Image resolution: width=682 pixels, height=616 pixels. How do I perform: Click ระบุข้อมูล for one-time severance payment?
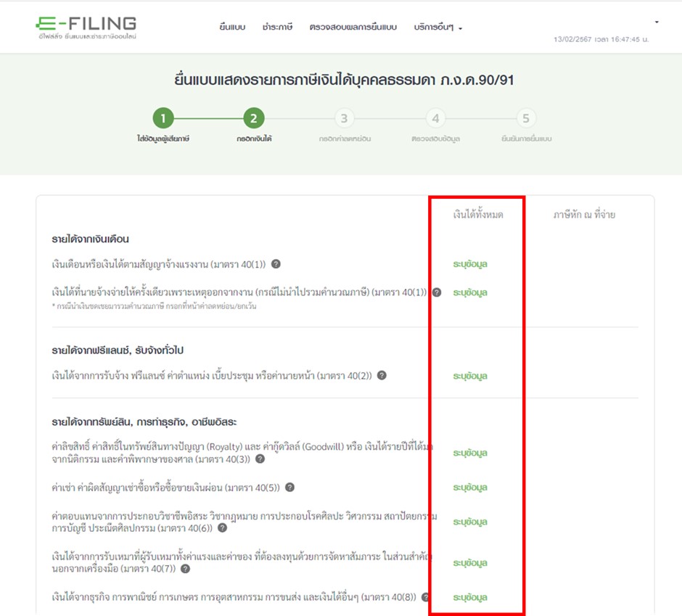point(470,293)
